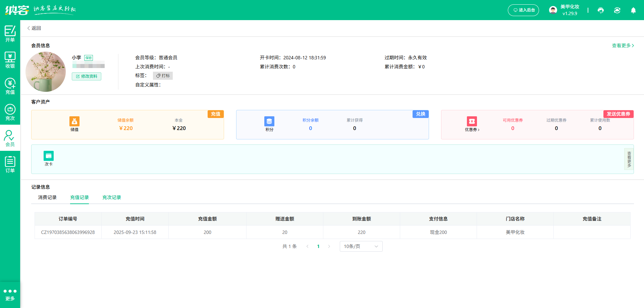Open the 收银 cashier sidebar icon
Viewport: 644px width, 308px height.
[x=10, y=60]
